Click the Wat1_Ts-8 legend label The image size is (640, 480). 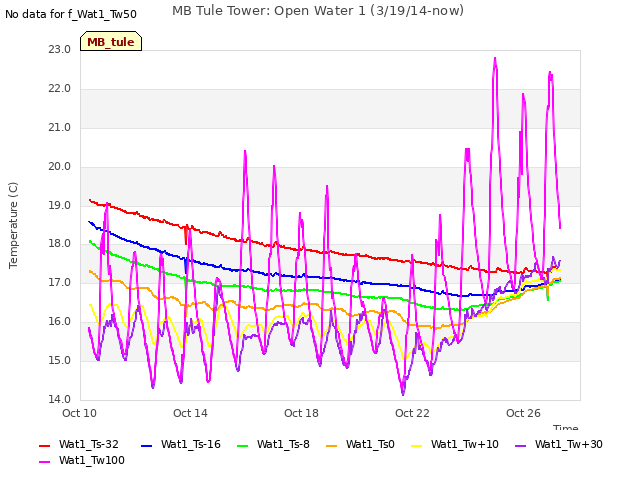pyautogui.click(x=283, y=444)
